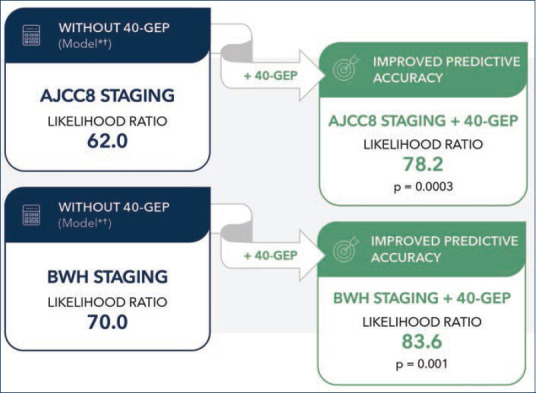Open the AJCC8 STAGING + 40-GEP heading

[x=423, y=121]
